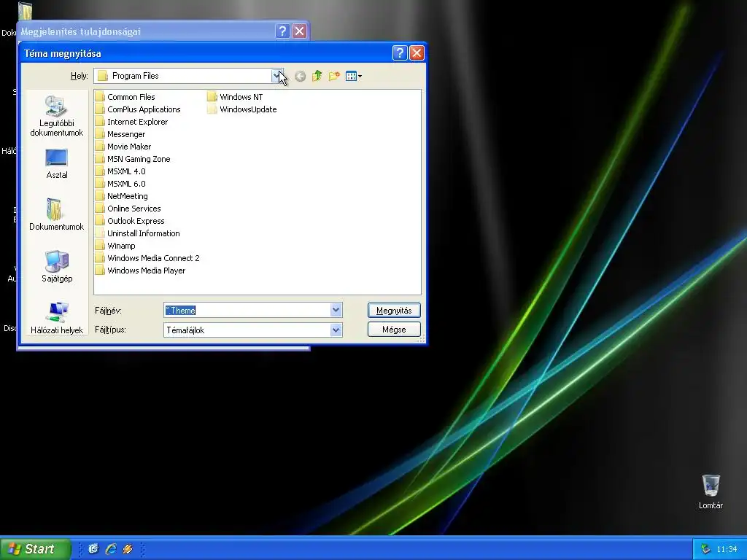Screen dimensions: 747x560
Task: Select the Internet Explorer folder
Action: 132,122
